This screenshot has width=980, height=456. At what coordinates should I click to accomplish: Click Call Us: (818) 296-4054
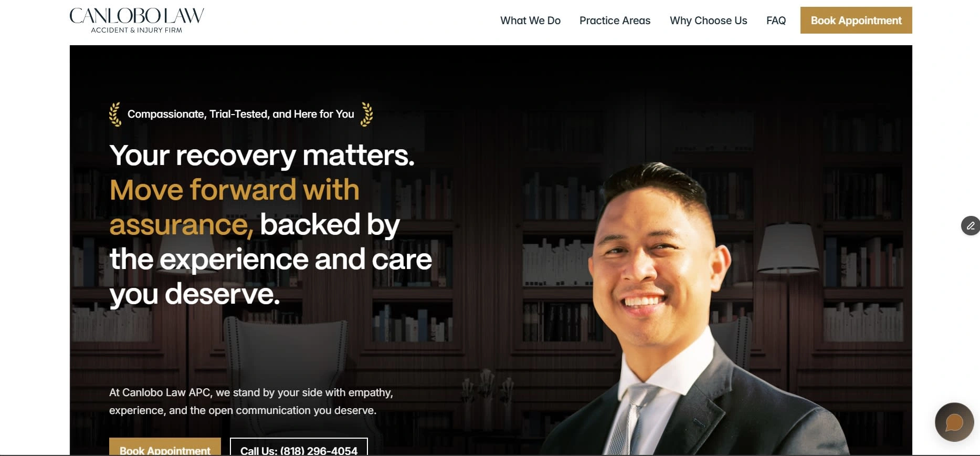point(299,447)
